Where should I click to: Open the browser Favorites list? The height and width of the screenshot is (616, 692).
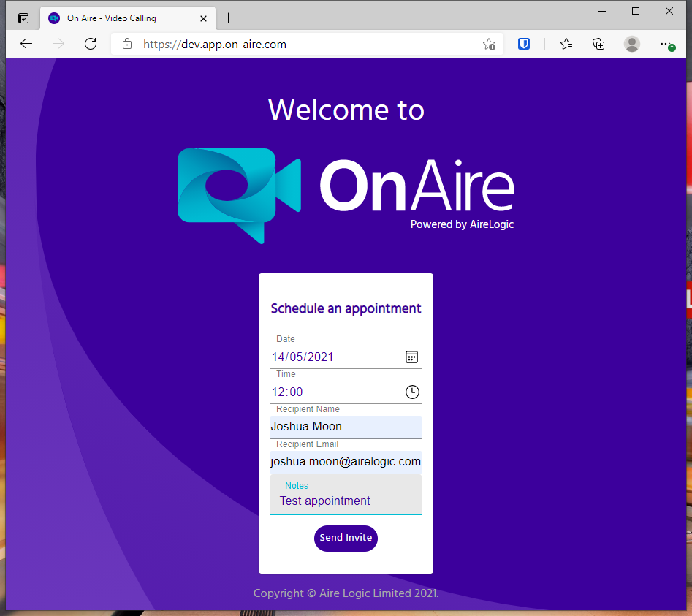(x=566, y=44)
